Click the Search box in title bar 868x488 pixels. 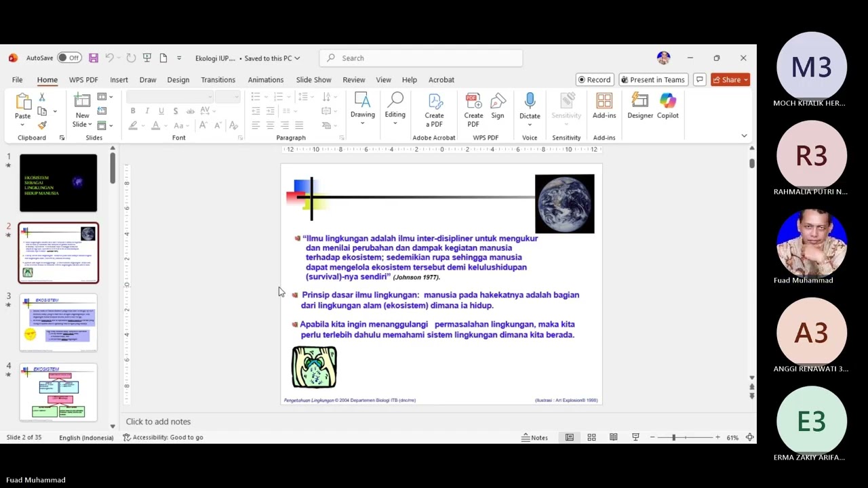point(420,58)
